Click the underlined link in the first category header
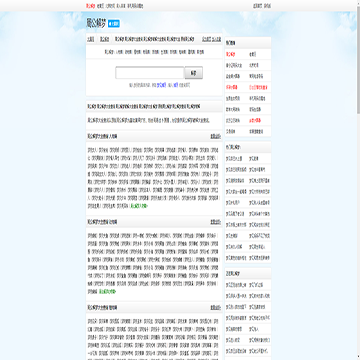360x360 pixels. 216,136
